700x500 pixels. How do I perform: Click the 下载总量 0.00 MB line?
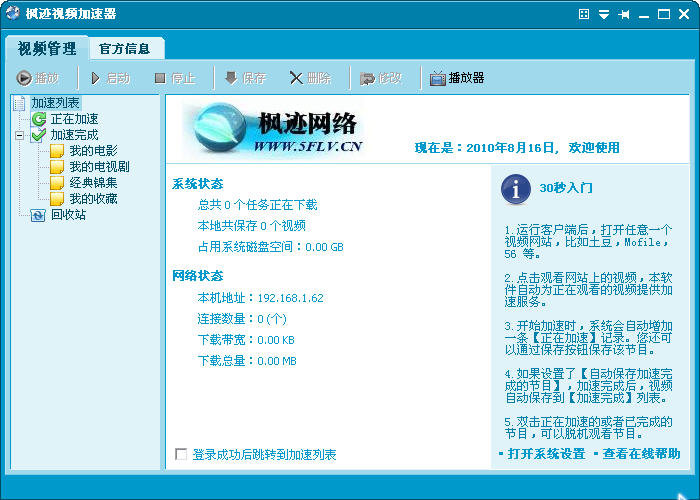pyautogui.click(x=247, y=361)
